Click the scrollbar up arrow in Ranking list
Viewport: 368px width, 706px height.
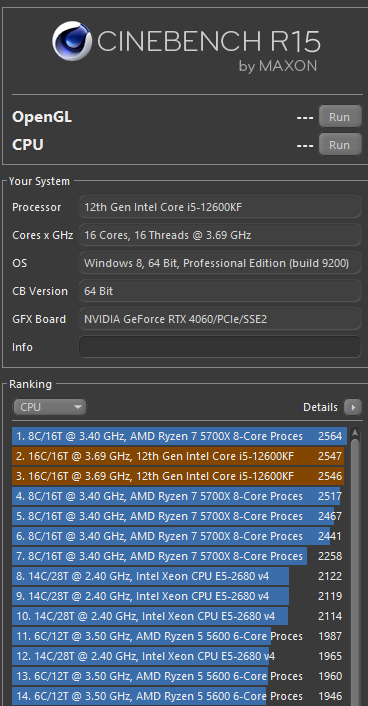[x=355, y=434]
